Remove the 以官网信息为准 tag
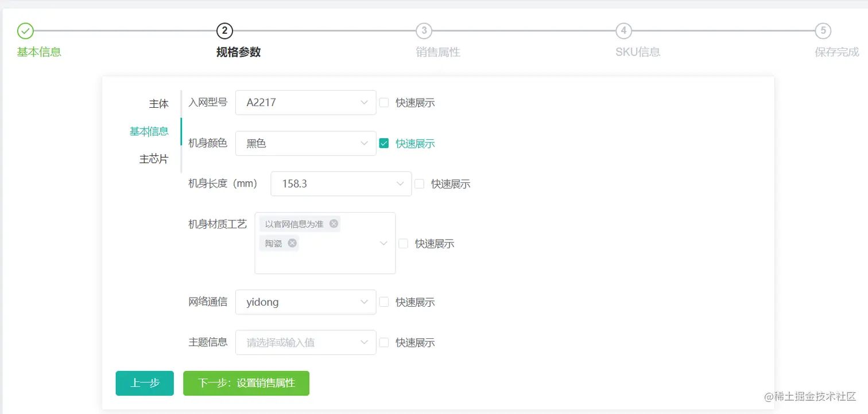Screen dimensions: 868x414 (334, 224)
